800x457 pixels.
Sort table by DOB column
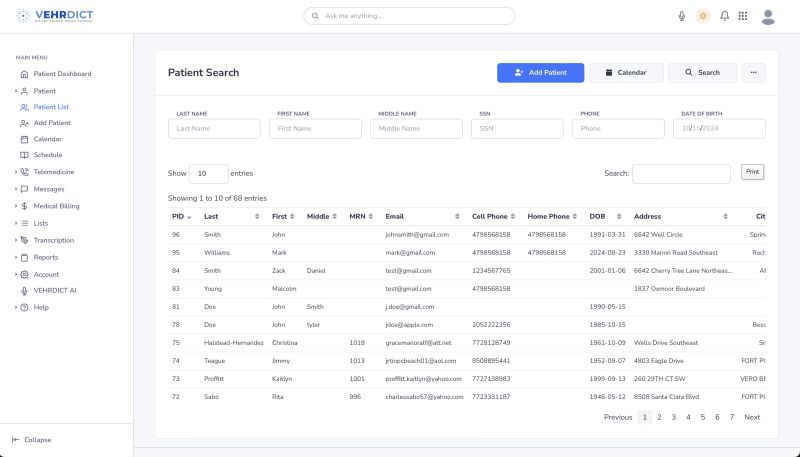pyautogui.click(x=606, y=217)
